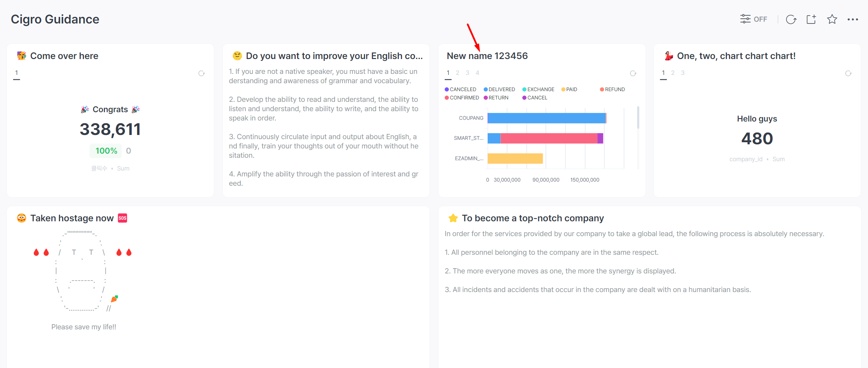
Task: Refresh the whole dashboard
Action: coord(791,19)
